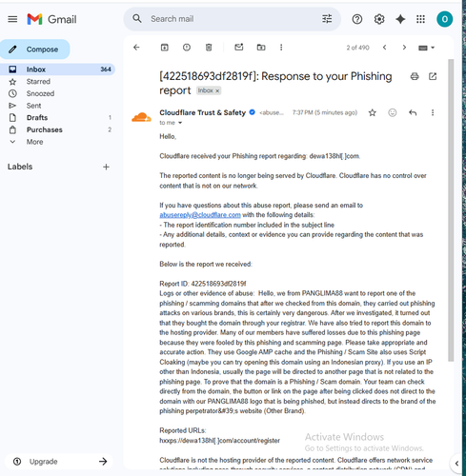Show recipient details dropdown
Viewport: 466px width, 476px height.
[x=180, y=123]
